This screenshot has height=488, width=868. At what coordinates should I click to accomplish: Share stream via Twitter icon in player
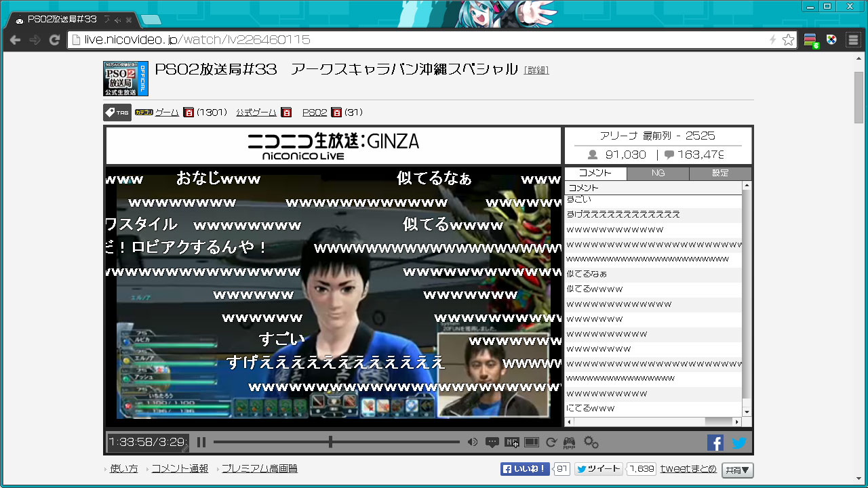point(738,443)
